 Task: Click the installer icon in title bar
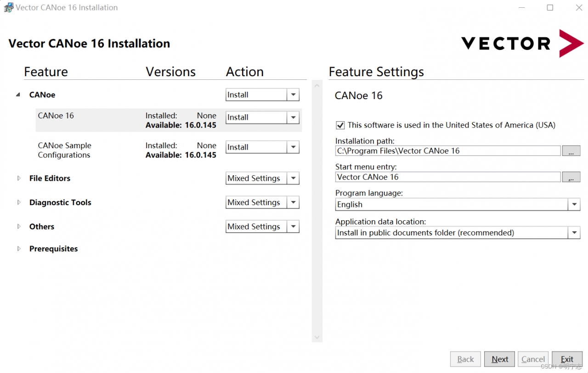(8, 8)
